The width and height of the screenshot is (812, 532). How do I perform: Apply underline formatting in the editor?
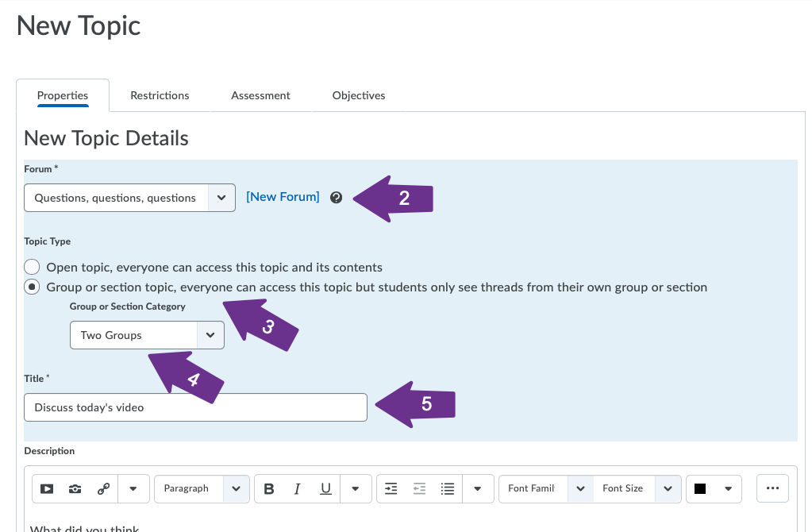(x=325, y=489)
